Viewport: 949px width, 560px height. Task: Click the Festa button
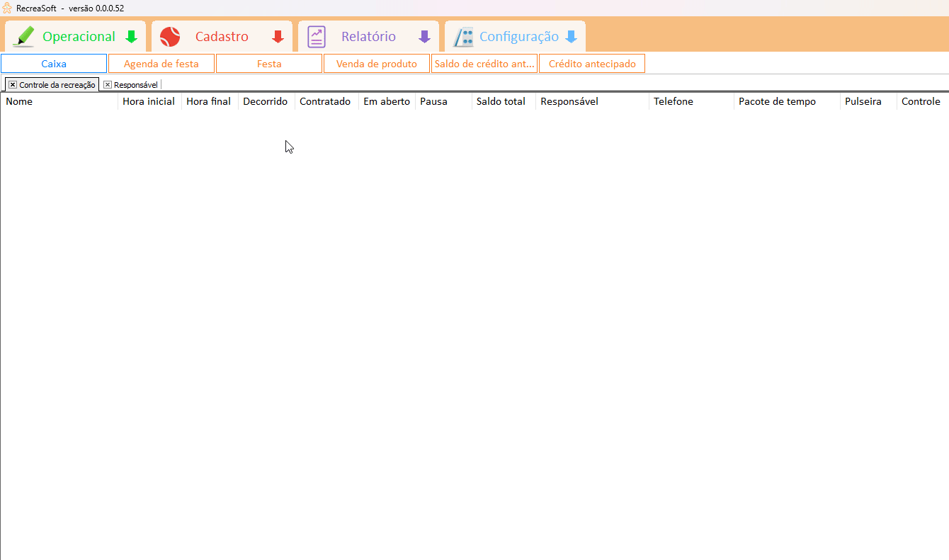[x=269, y=64]
